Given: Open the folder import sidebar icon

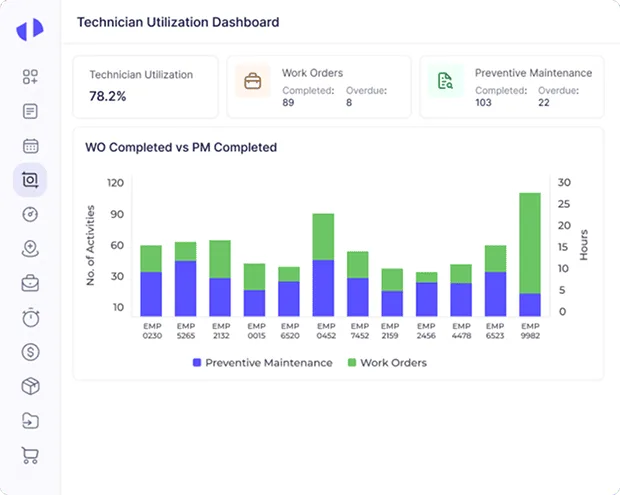Looking at the screenshot, I should [x=30, y=421].
